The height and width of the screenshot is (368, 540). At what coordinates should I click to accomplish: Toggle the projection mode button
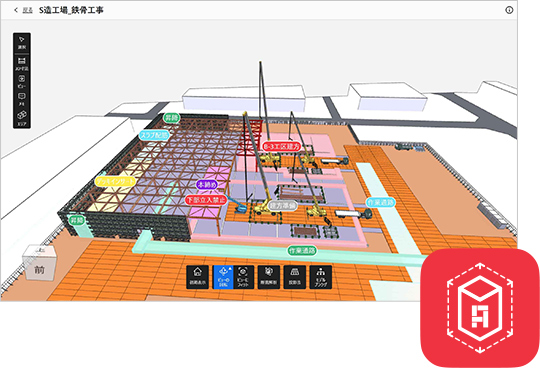pos(294,277)
